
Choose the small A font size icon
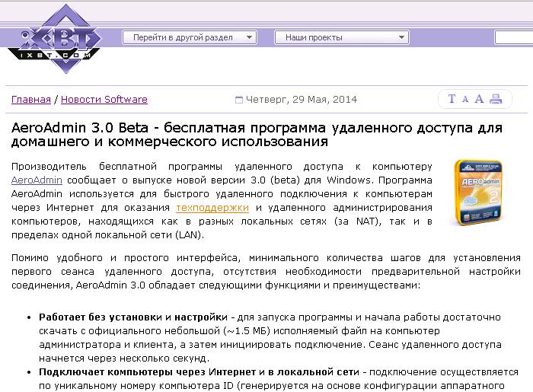(465, 100)
